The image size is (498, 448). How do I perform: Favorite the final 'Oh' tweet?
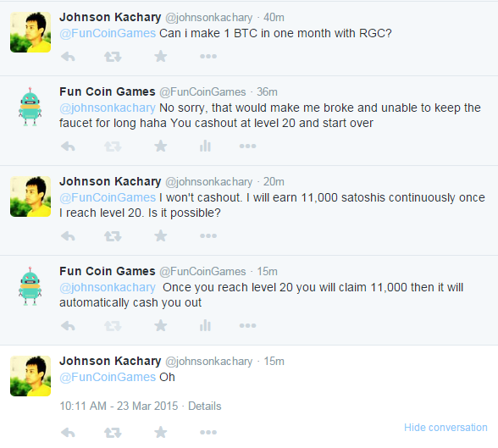tap(161, 432)
